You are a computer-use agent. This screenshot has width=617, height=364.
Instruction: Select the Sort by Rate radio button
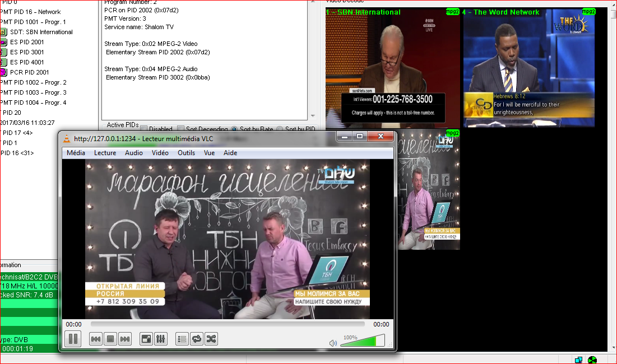click(234, 129)
